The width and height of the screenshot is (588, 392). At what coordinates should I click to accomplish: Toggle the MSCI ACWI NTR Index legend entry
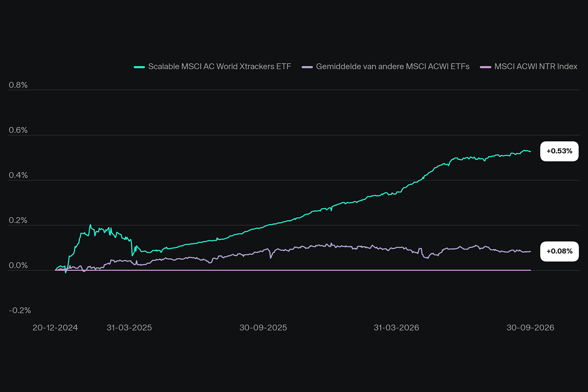click(529, 67)
